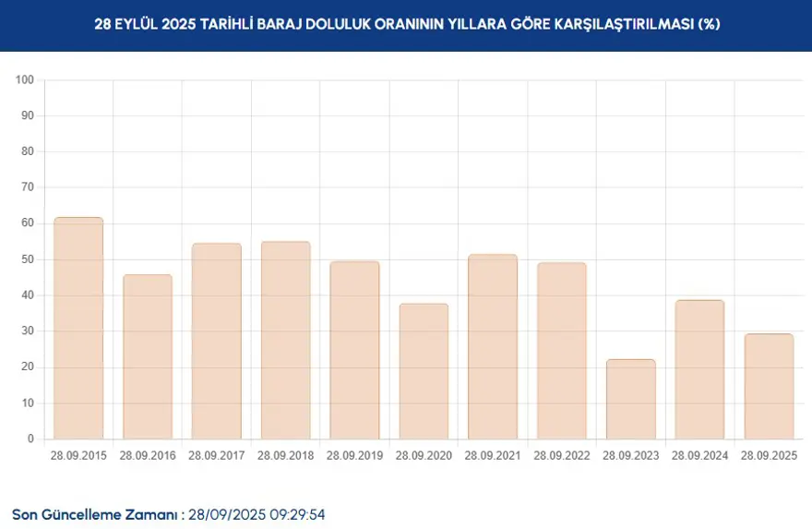
Task: Click the bar for 28.09.2015
Action: pyautogui.click(x=78, y=328)
